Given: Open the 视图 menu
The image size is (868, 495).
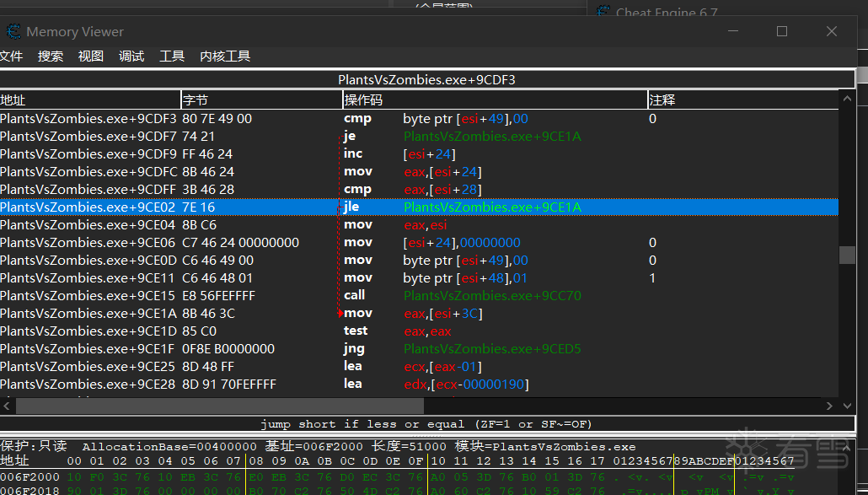Looking at the screenshot, I should coord(91,56).
